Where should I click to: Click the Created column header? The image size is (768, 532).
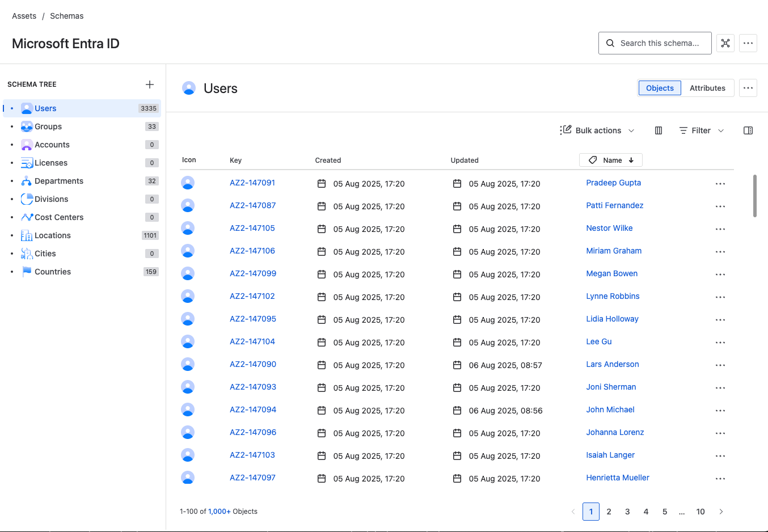[x=328, y=161]
